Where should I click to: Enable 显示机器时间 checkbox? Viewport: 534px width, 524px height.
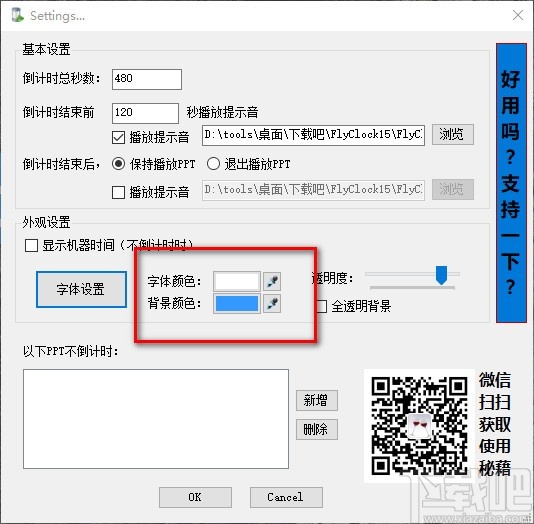click(x=31, y=245)
